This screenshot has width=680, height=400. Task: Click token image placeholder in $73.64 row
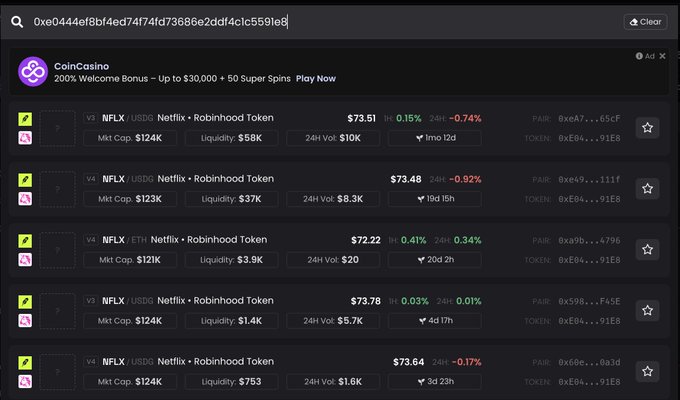click(x=58, y=372)
